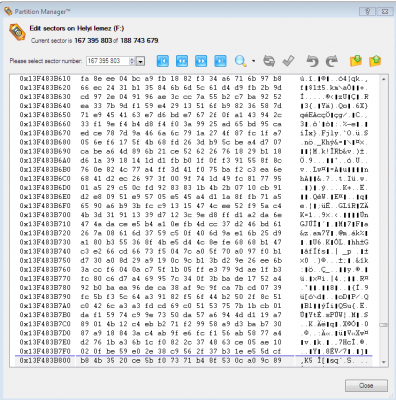This screenshot has width=396, height=400.
Task: Select offset row 0x13F483B620
Action: (x=45, y=88)
